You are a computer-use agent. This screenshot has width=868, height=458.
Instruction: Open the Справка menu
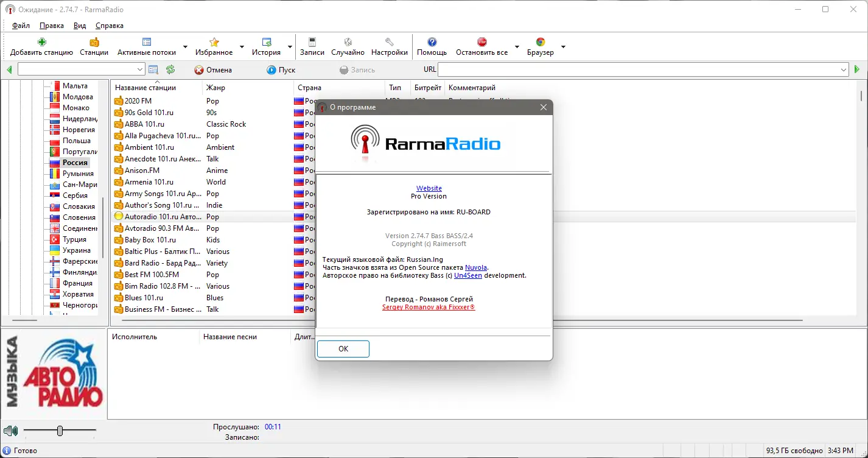point(110,26)
